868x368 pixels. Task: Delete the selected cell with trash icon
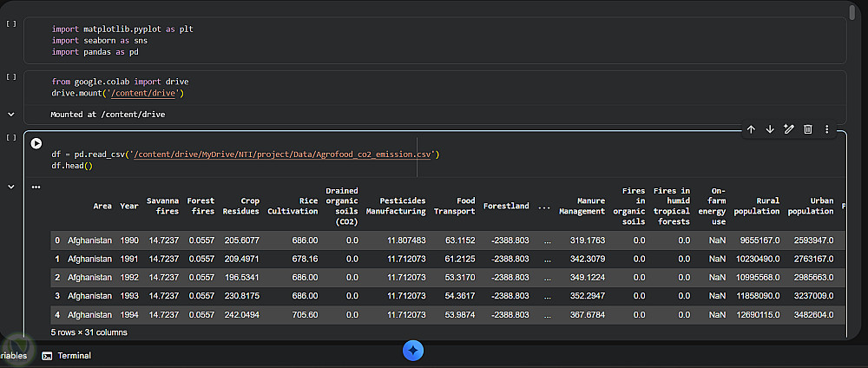tap(807, 129)
